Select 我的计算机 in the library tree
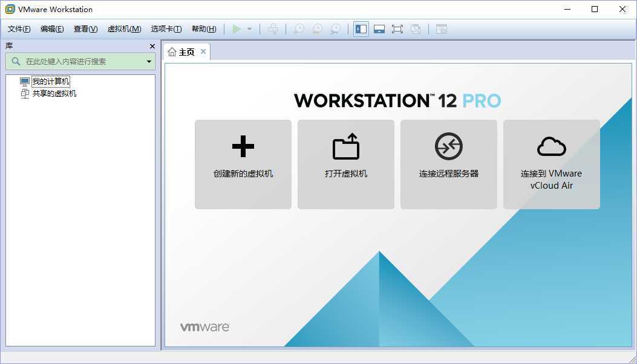Screen dimensions: 637x364 (51, 82)
